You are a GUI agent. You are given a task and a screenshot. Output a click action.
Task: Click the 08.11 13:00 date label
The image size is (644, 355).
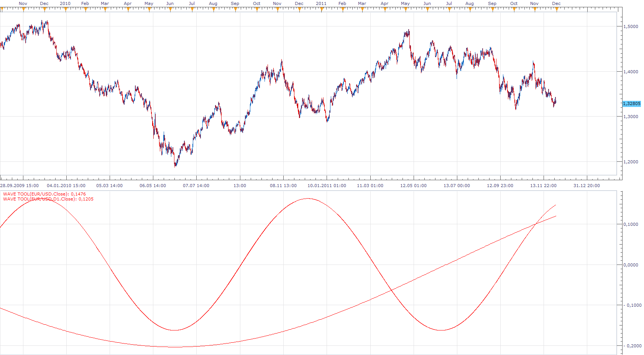(283, 186)
